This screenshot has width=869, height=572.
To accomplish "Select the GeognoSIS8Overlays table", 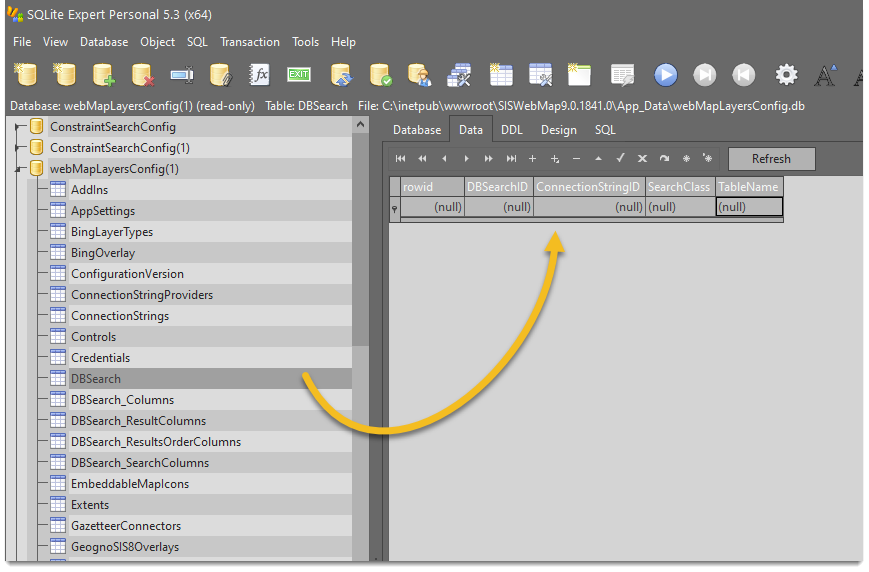I will pyautogui.click(x=125, y=547).
